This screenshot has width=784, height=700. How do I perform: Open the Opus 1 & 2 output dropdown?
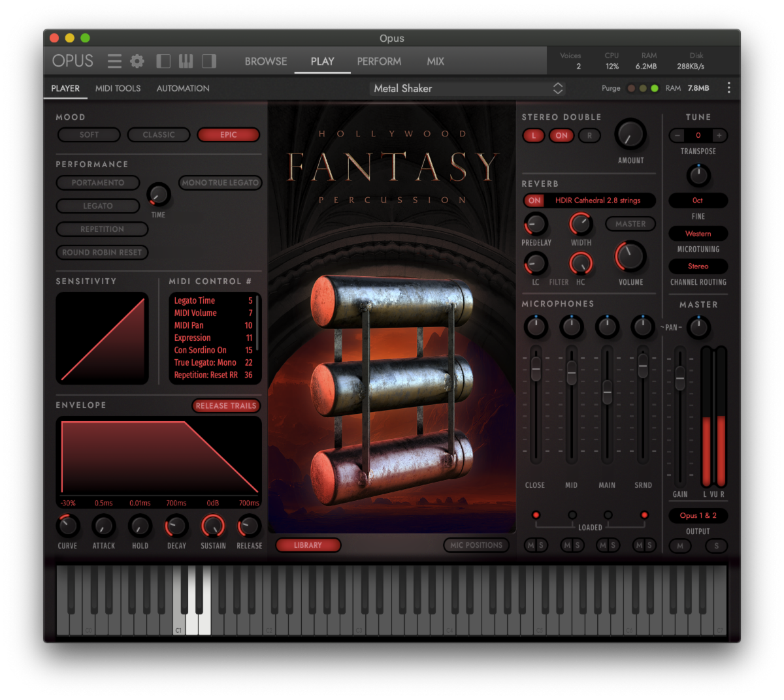pyautogui.click(x=698, y=516)
